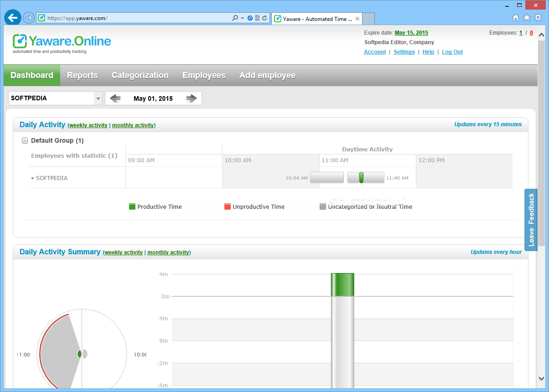Open the SOFTPEDIA employee dropdown
This screenshot has height=392, width=549.
(x=55, y=98)
